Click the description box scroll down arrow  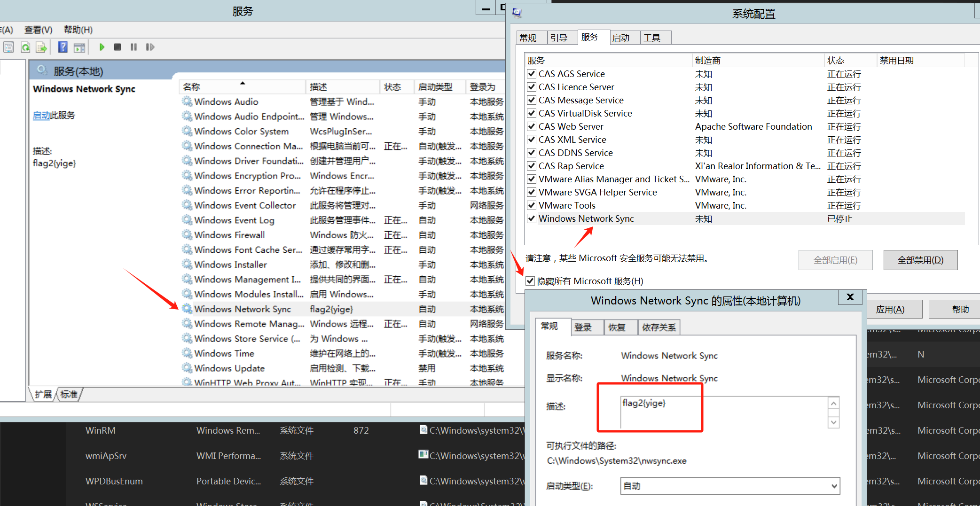point(833,422)
